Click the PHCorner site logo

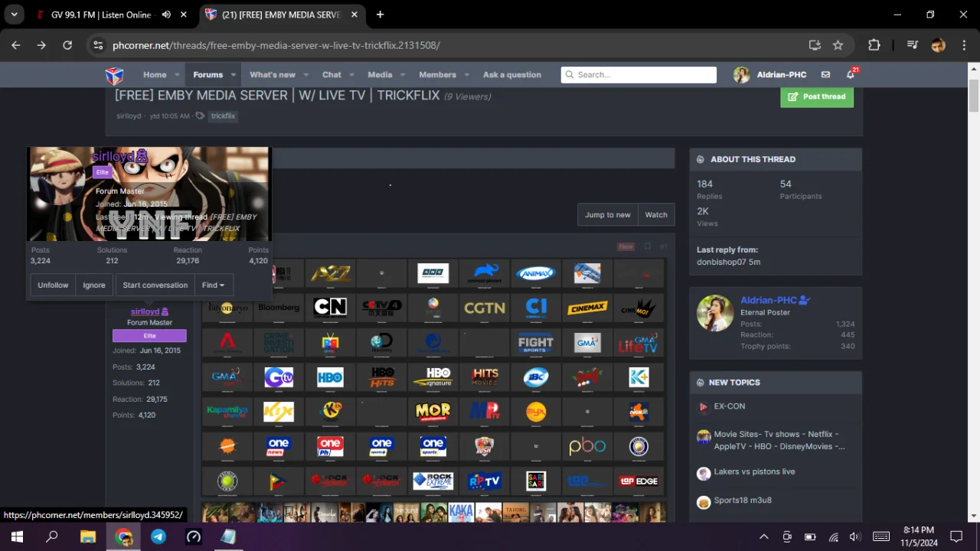tap(114, 75)
